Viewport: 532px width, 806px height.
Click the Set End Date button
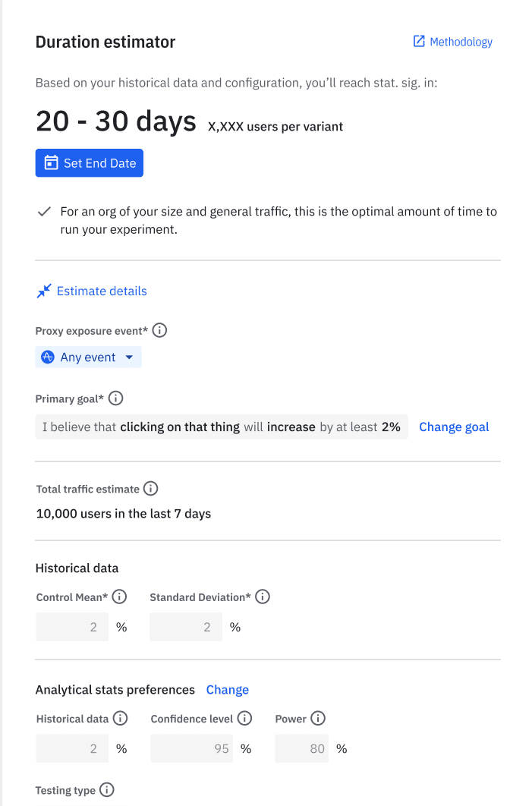click(x=89, y=162)
